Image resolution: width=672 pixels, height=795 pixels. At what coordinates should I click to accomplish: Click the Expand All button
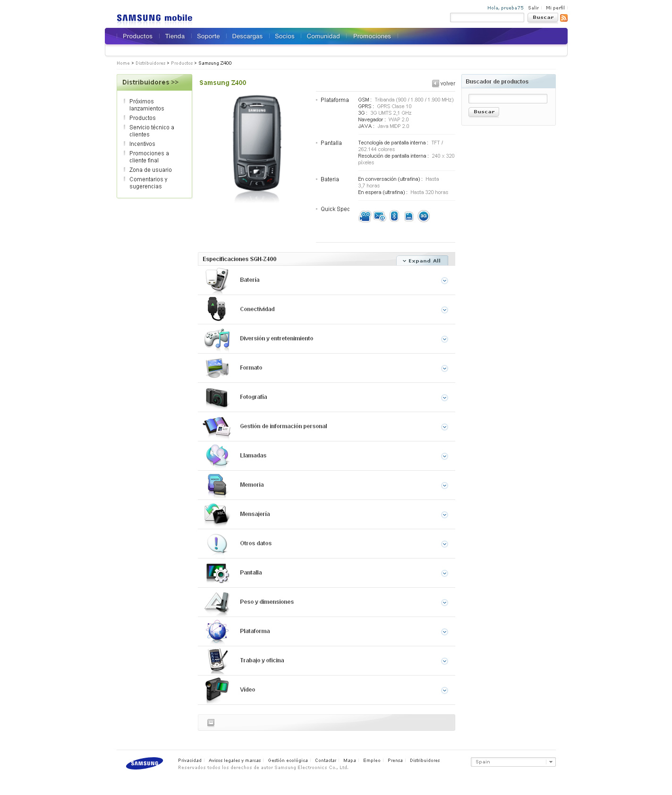[422, 261]
